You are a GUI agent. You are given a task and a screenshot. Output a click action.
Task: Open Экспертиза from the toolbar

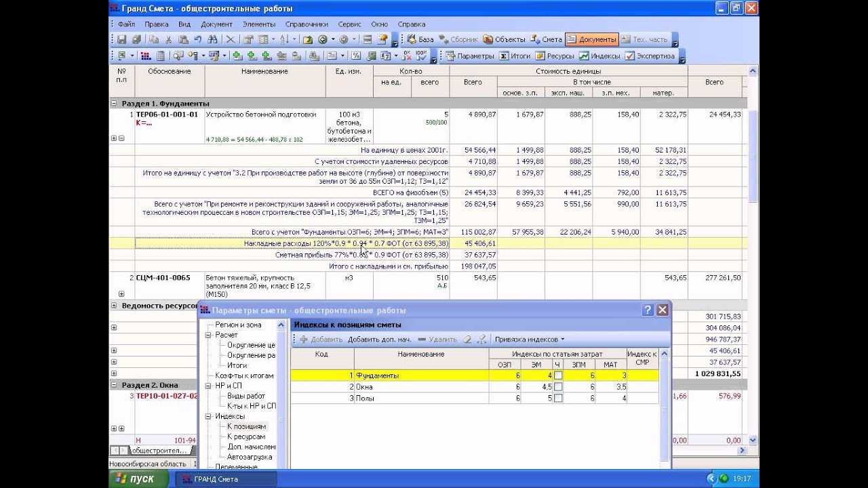pyautogui.click(x=650, y=56)
